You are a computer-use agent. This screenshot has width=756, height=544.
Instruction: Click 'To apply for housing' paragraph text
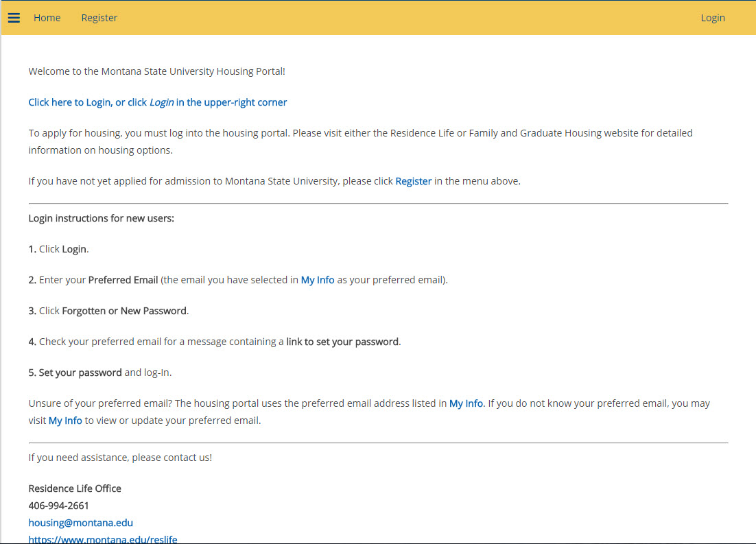point(360,142)
